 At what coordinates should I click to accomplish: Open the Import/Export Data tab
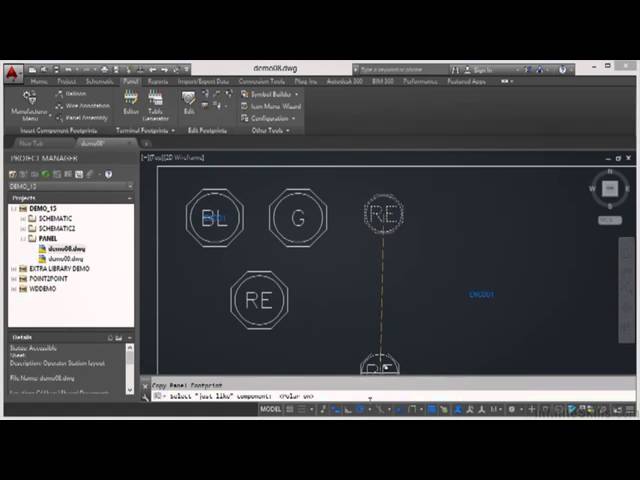203,82
